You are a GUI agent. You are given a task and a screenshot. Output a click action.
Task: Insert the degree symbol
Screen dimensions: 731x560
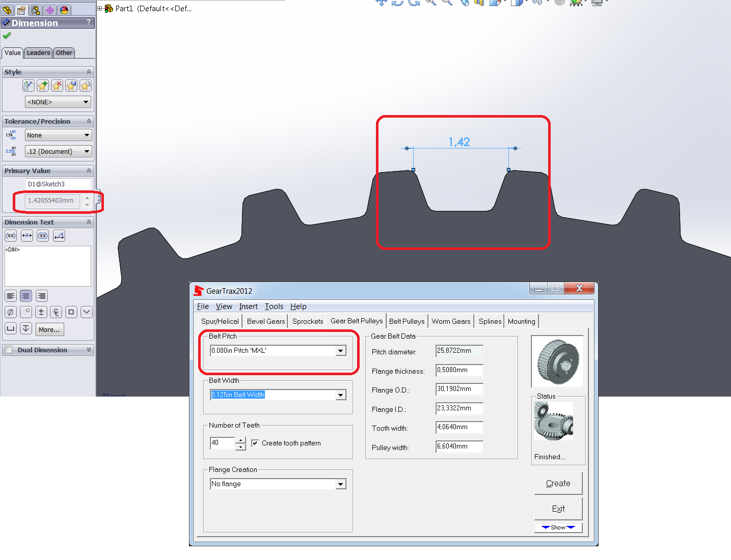click(x=26, y=312)
